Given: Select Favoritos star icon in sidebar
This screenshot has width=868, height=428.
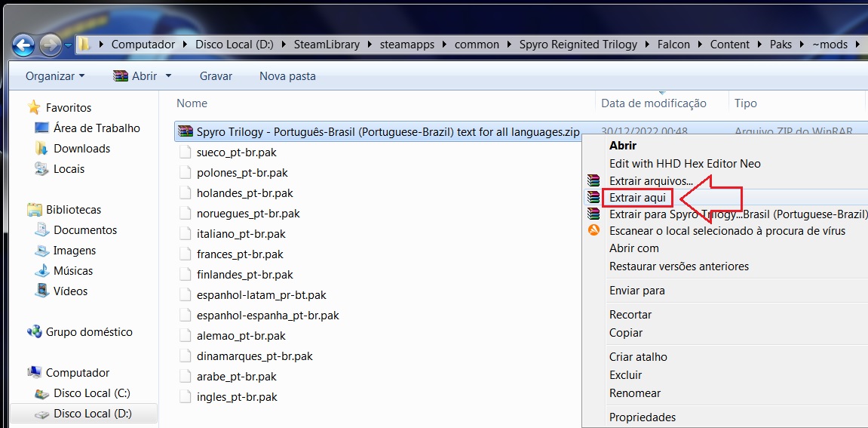Looking at the screenshot, I should click(x=35, y=107).
